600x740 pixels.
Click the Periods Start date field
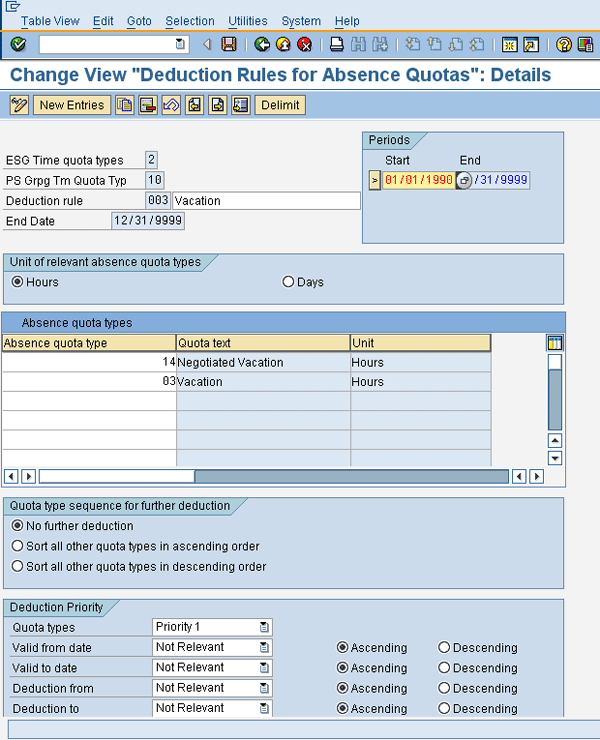[419, 180]
